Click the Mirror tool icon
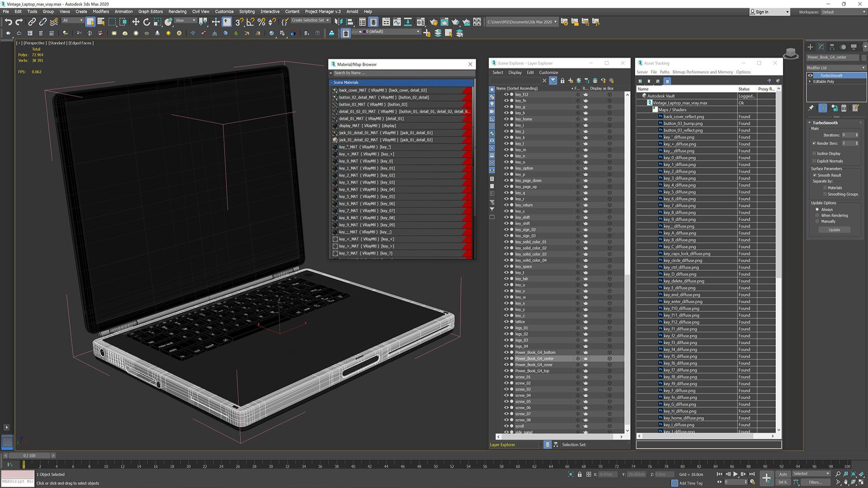 pyautogui.click(x=339, y=21)
